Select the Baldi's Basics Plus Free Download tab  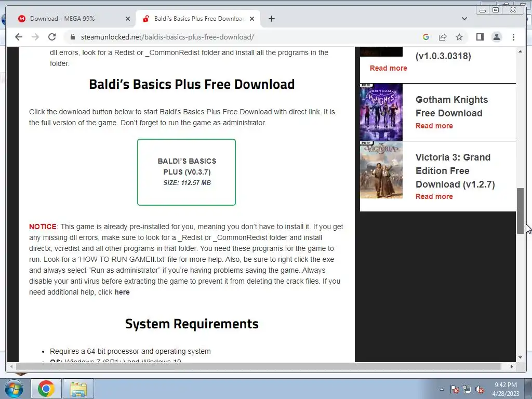[x=198, y=19]
